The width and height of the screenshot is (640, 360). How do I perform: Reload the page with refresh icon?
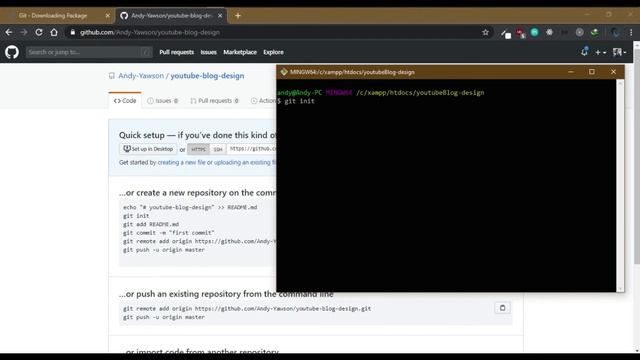pyautogui.click(x=39, y=32)
